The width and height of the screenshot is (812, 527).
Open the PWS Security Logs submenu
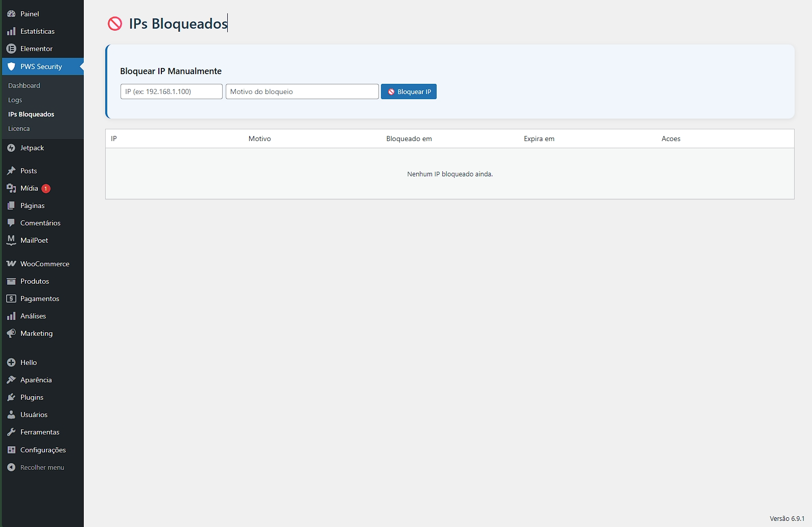coord(15,100)
